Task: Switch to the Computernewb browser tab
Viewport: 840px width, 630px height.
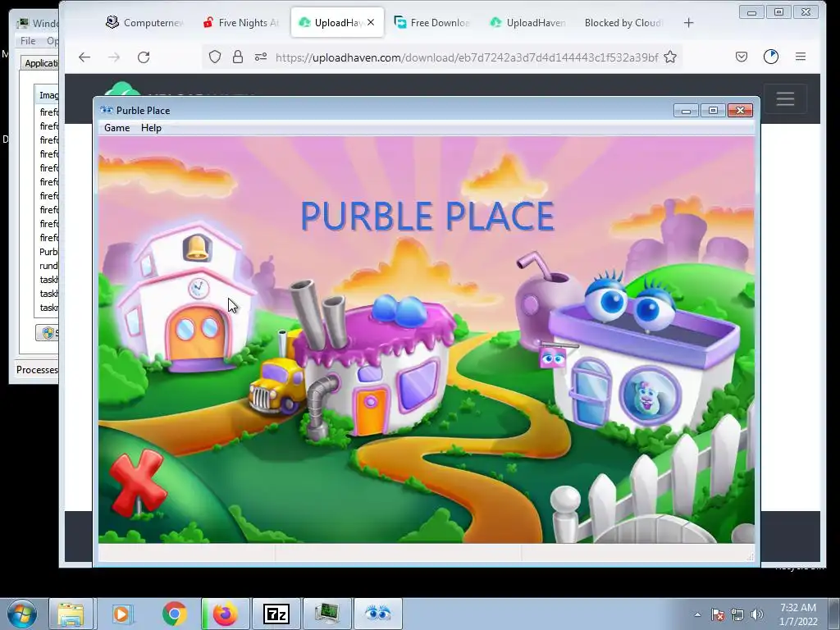Action: pos(144,22)
